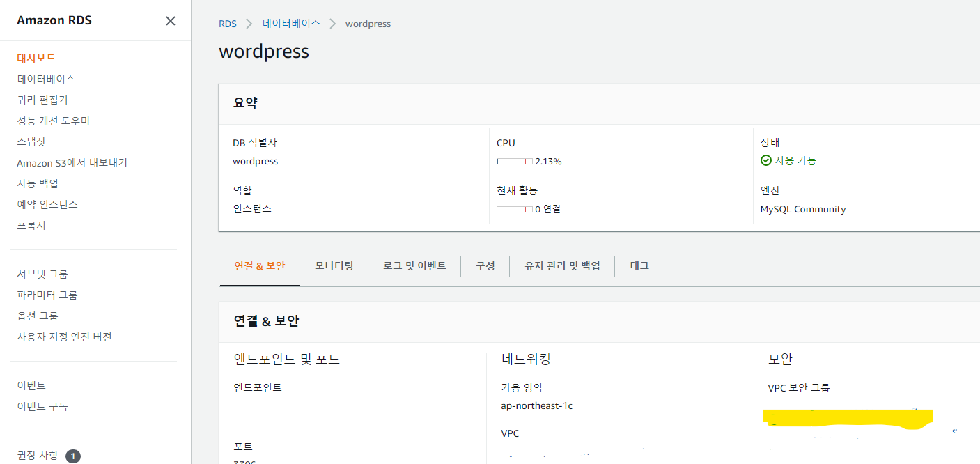Click the wordpress breadcrumb text
Viewport: 980px width, 464px height.
point(368,24)
